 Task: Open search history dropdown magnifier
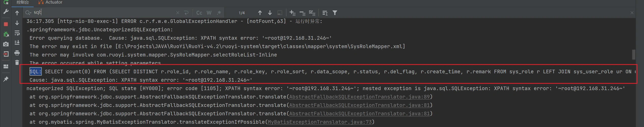pyautogui.click(x=28, y=12)
